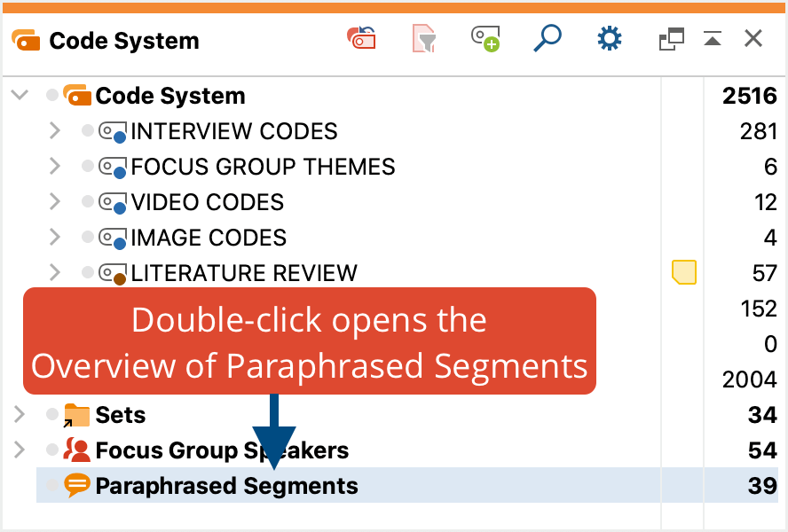Activate IMAGE CODES via its grey circle
The image size is (788, 532).
tap(88, 237)
